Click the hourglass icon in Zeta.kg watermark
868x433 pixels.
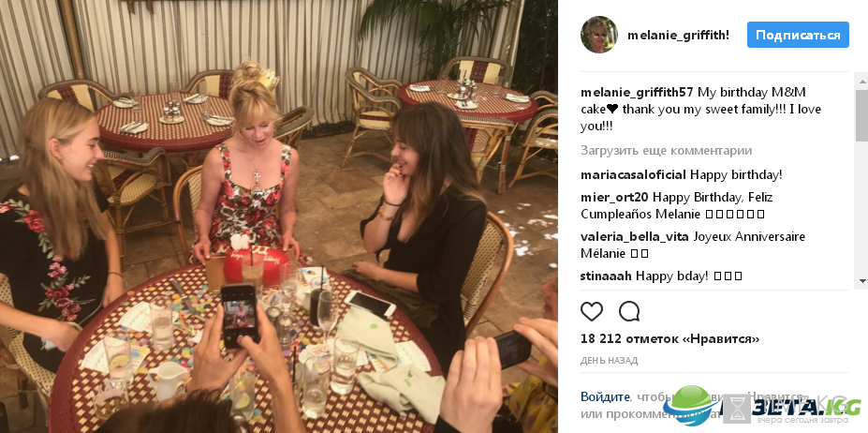point(736,410)
